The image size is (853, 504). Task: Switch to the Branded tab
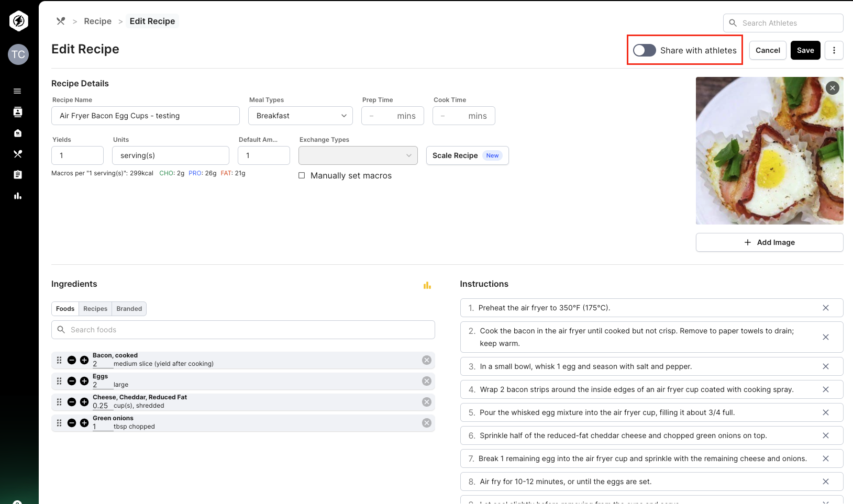129,309
